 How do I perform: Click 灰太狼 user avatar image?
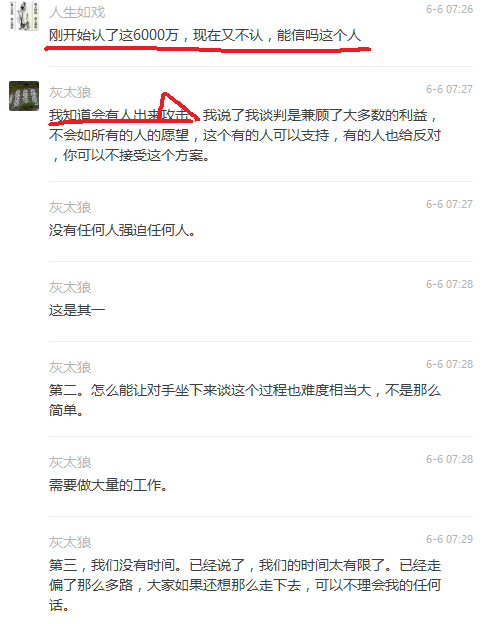tap(24, 96)
